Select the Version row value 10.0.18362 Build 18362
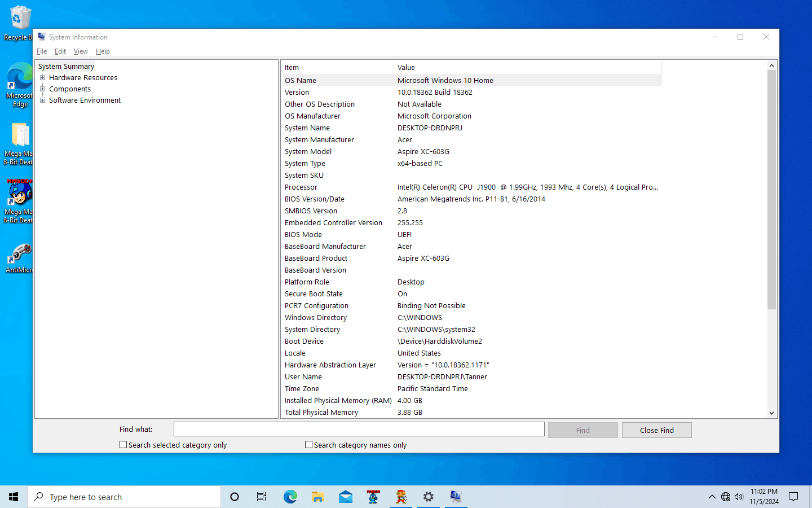 pos(435,92)
